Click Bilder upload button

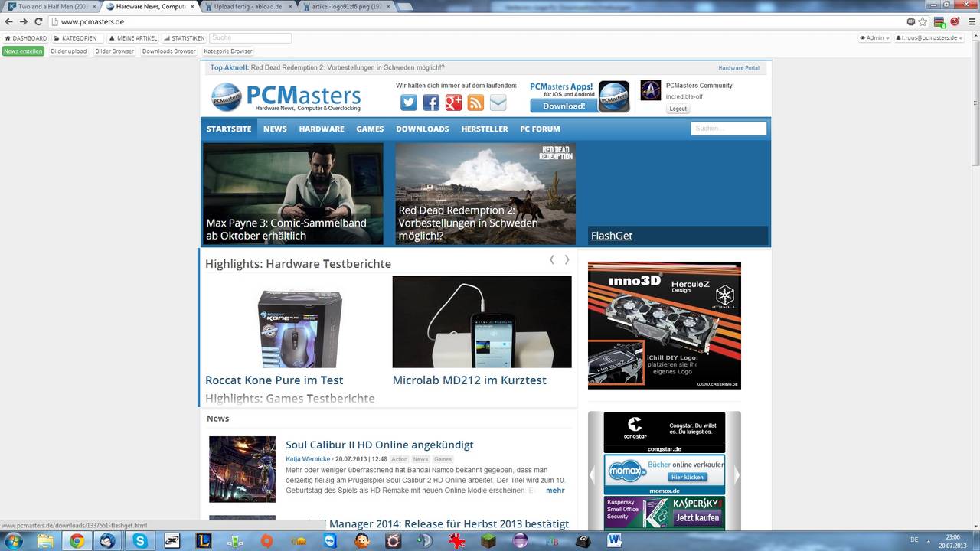(x=69, y=51)
